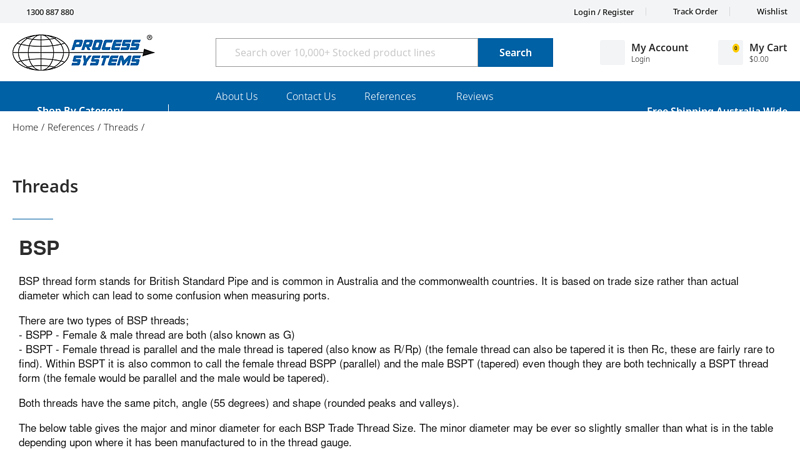Click the Search button
Screen dimensions: 800x450
(515, 53)
